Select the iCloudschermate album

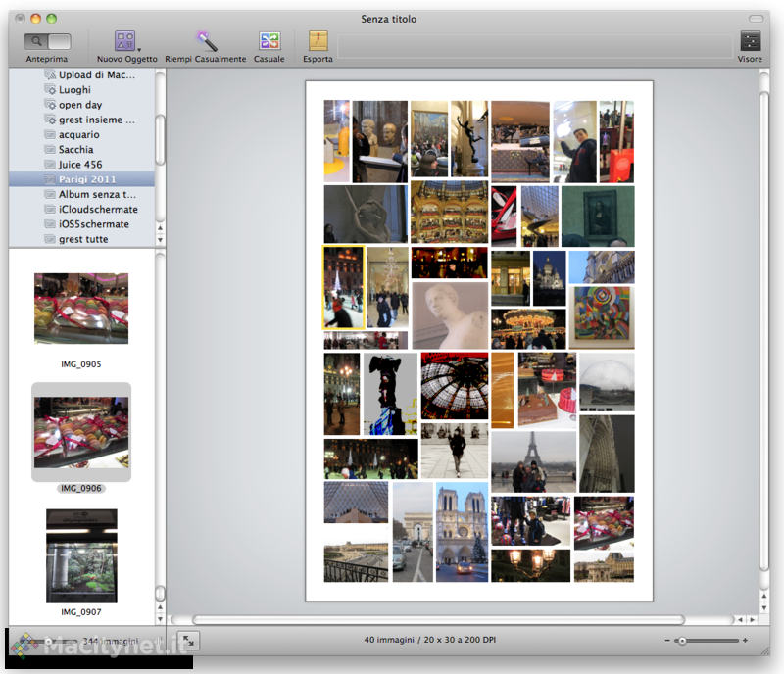tap(98, 210)
